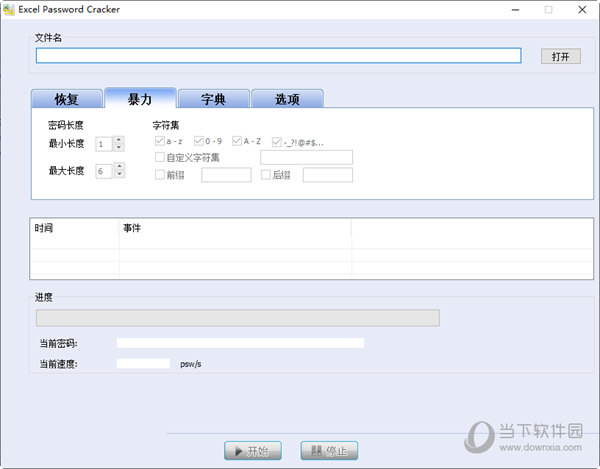Click the 当前速度 display field

click(143, 363)
